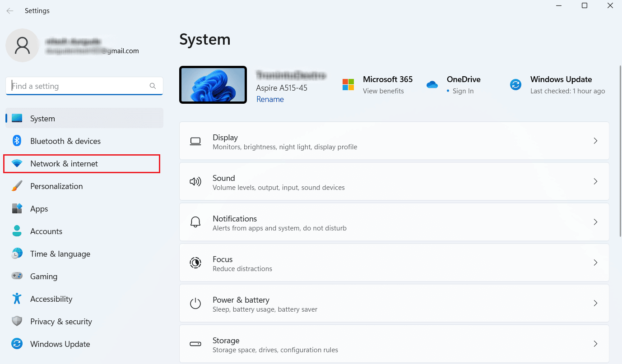Click the Accounts person icon in sidebar
Screen dimensions: 622x364
click(x=17, y=231)
